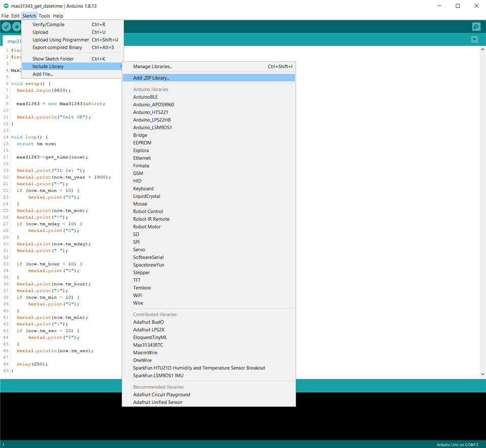This screenshot has height=448, width=486.
Task: Click the Arduino logo in title bar
Action: tap(6, 6)
